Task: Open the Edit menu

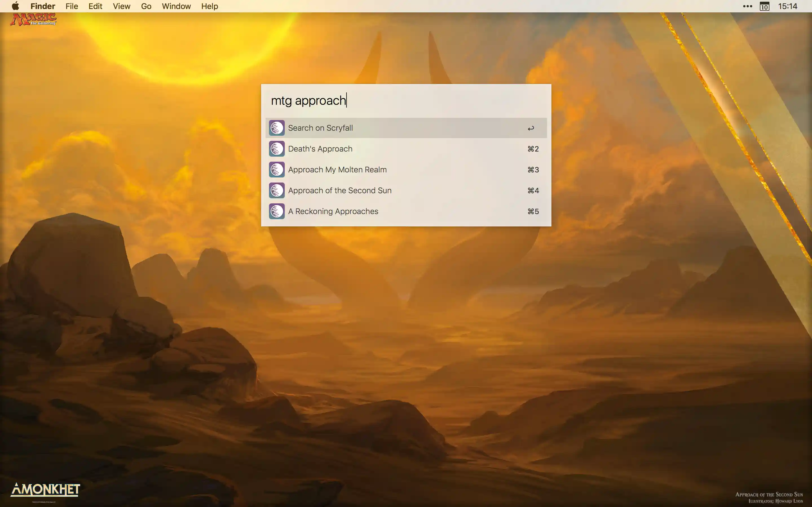Action: click(95, 6)
